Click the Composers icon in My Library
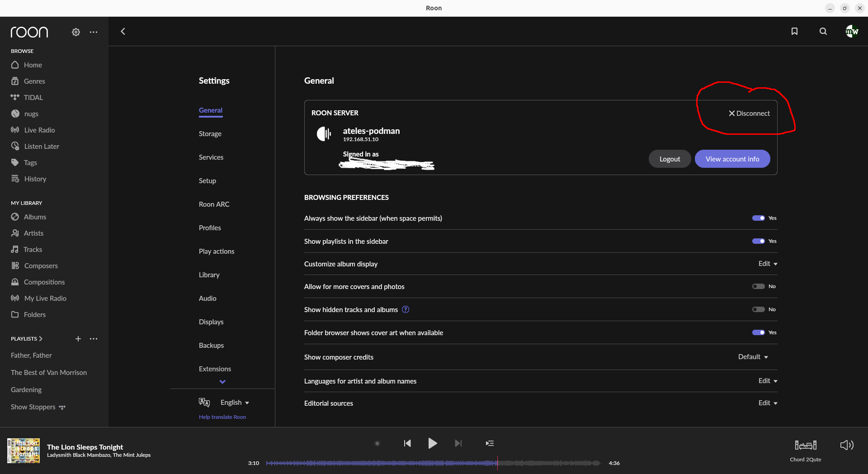The width and height of the screenshot is (868, 474). 15,265
